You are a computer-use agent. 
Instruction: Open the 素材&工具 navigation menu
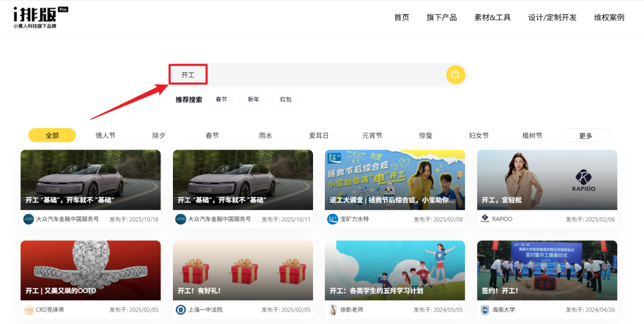(493, 17)
